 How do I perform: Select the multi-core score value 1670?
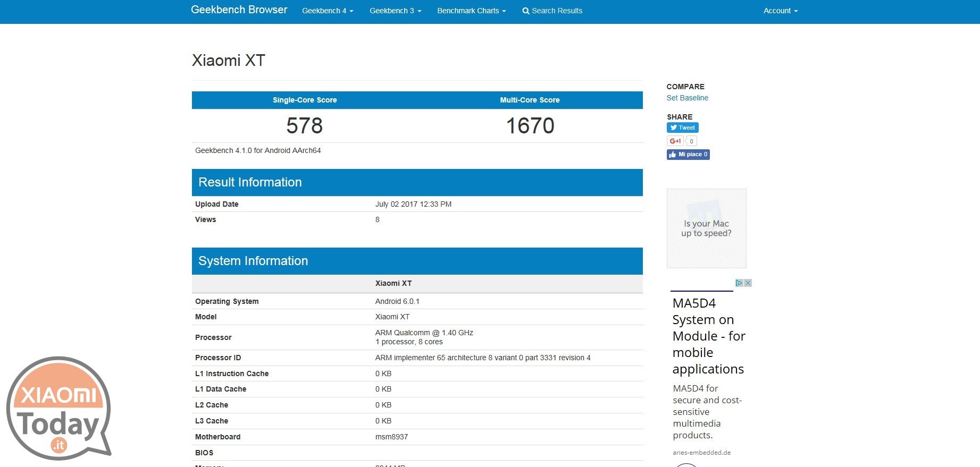pos(530,126)
